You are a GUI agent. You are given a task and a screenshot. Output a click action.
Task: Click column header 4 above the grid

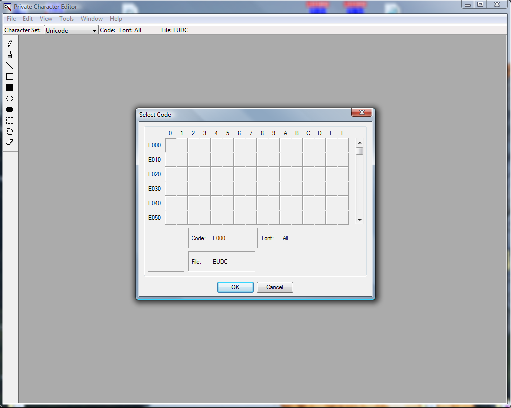tap(216, 133)
